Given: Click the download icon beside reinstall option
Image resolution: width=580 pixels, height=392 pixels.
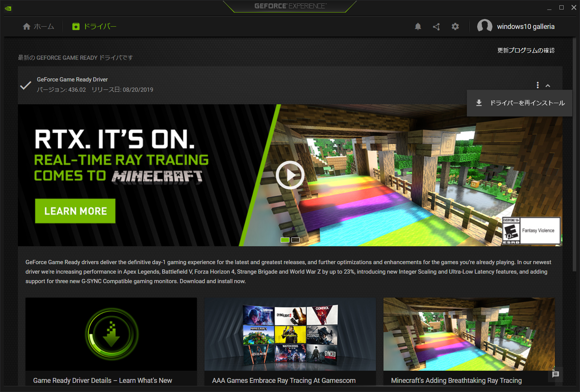Looking at the screenshot, I should tap(479, 103).
